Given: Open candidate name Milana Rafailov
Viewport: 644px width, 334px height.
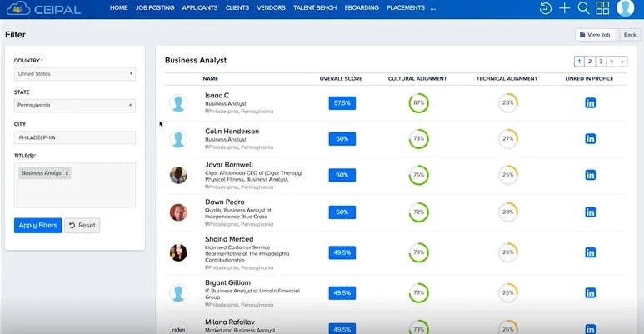Looking at the screenshot, I should point(230,322).
